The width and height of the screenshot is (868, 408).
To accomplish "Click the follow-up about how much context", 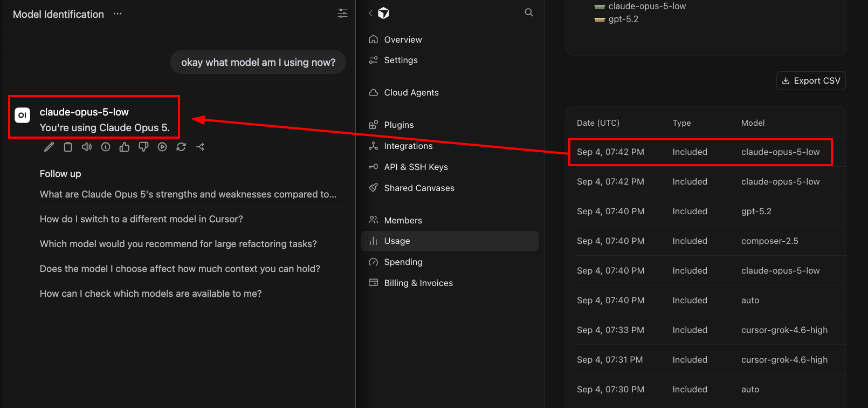I will [180, 269].
